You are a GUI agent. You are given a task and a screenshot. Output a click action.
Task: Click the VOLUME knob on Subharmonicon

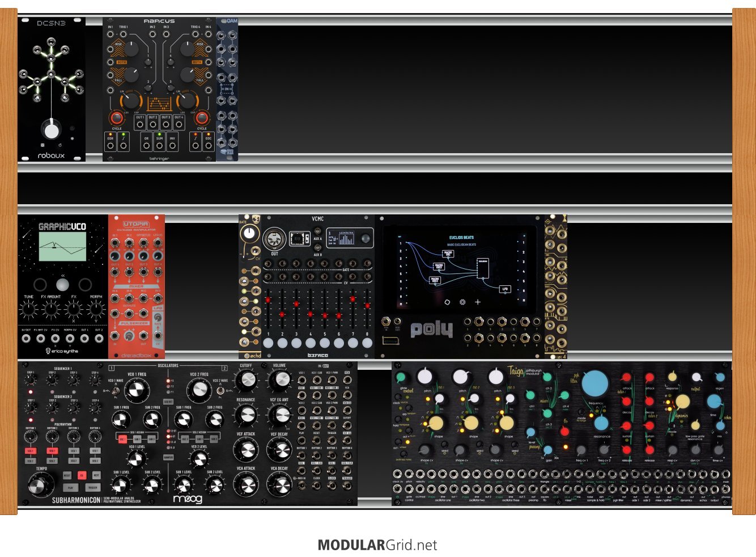pos(279,381)
